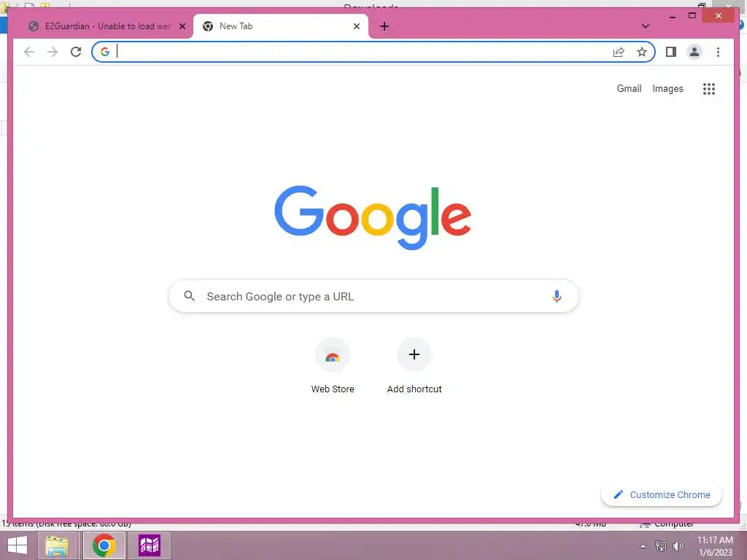
Task: Open the Windows Start menu
Action: [x=18, y=545]
